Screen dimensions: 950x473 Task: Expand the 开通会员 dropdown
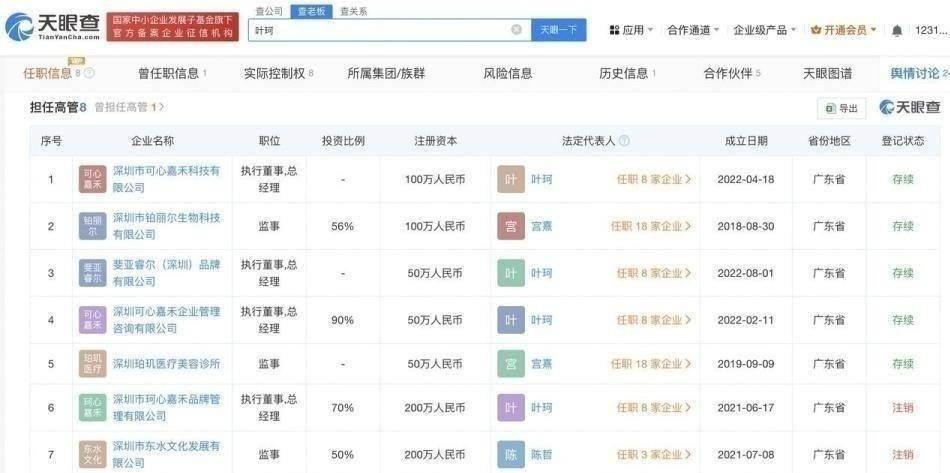(873, 30)
